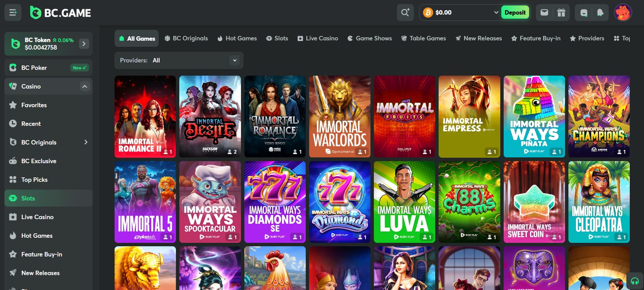Click the Casino cards icon in sidebar
The image size is (644, 290).
click(x=13, y=86)
